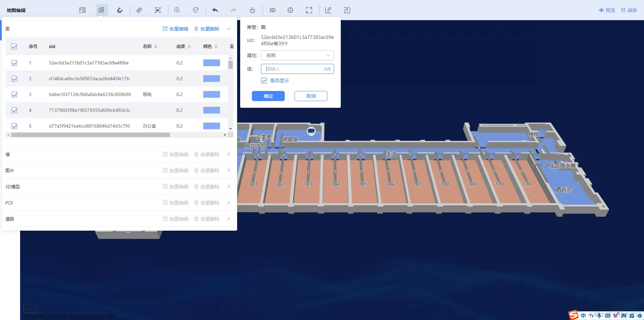Click the IME voice input microphone
The image size is (644, 320).
[599, 315]
